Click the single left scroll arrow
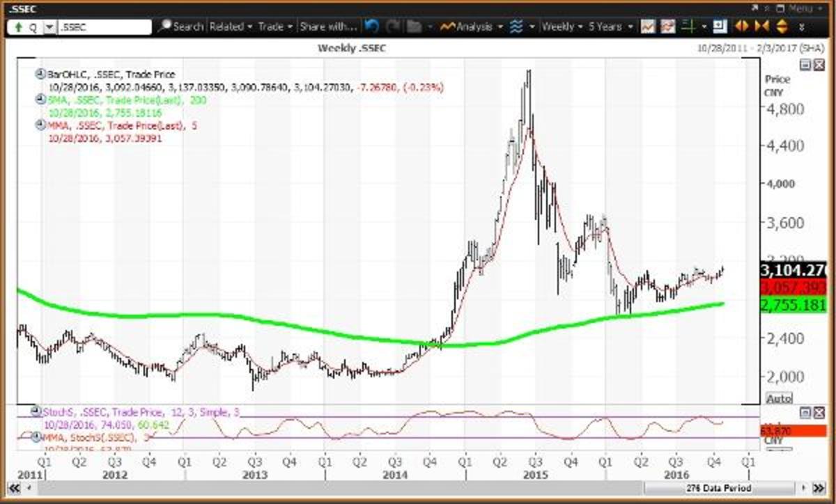This screenshot has width=836, height=504. click(29, 488)
